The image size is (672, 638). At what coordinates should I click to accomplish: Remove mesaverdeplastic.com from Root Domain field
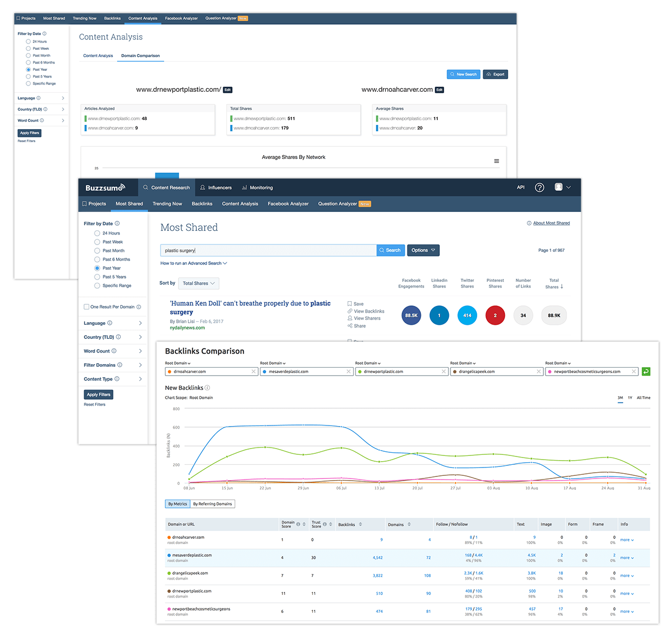coord(349,371)
